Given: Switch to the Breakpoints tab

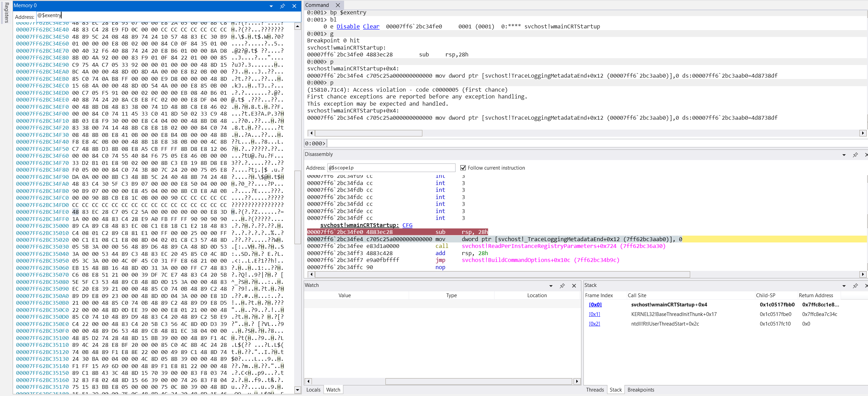Looking at the screenshot, I should tap(641, 390).
